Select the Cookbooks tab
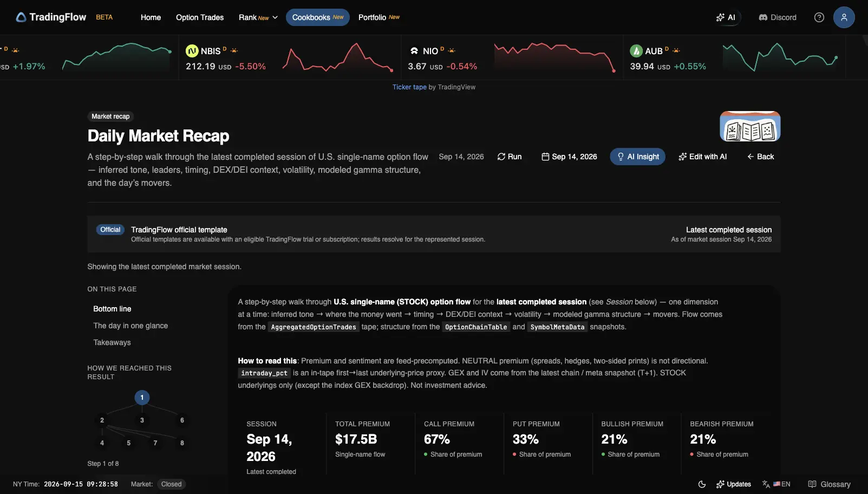 [318, 17]
